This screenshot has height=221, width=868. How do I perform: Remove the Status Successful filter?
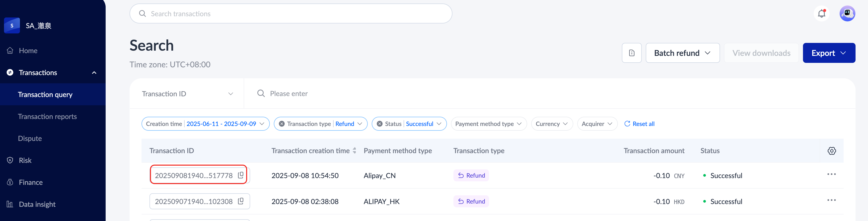[379, 124]
